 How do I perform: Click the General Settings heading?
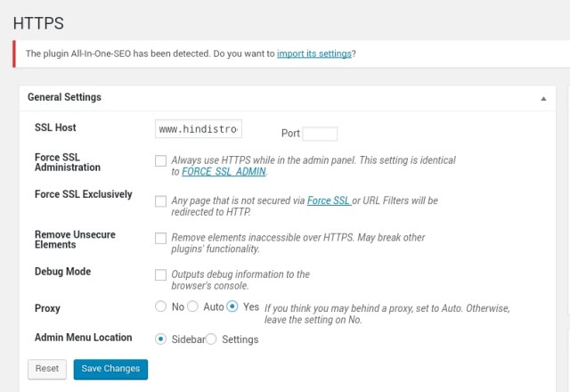pos(64,97)
